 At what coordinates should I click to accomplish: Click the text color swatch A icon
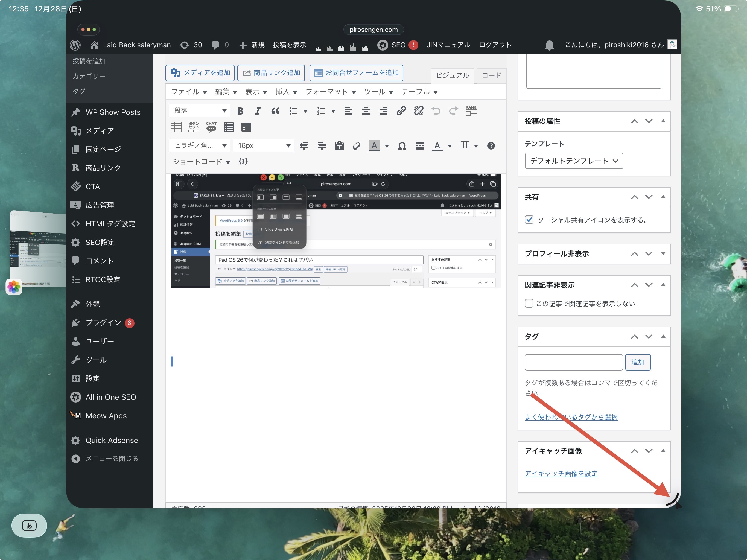click(x=437, y=146)
